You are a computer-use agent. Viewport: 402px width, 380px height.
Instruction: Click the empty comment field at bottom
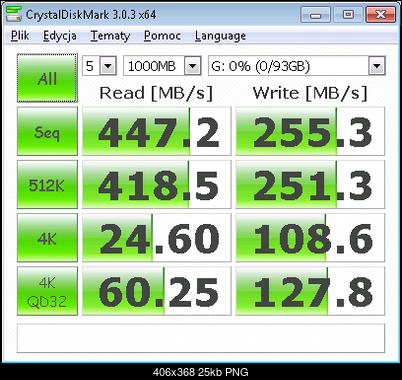click(x=201, y=338)
